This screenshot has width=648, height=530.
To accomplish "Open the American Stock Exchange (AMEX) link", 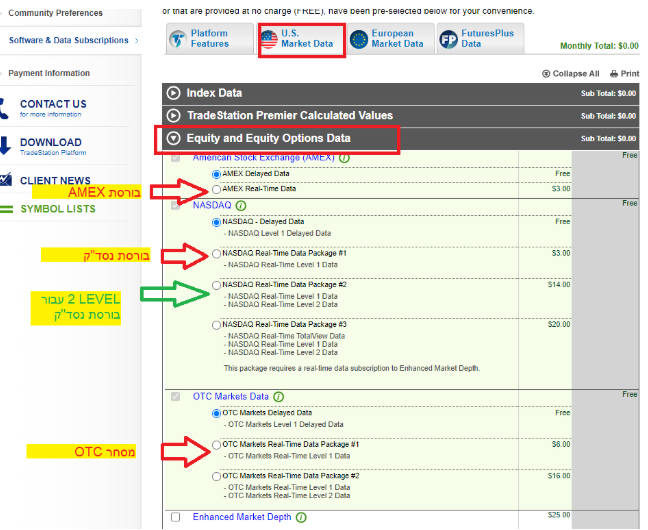I will pos(264,158).
